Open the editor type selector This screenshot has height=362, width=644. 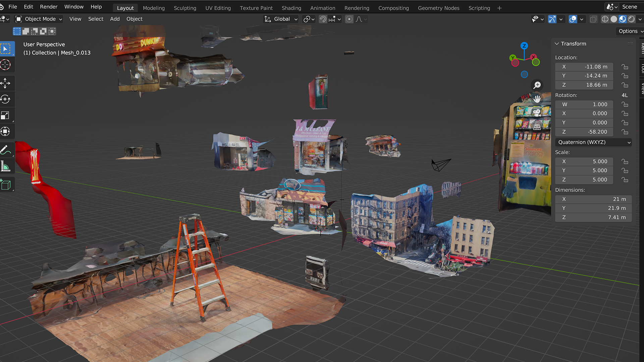pos(5,19)
